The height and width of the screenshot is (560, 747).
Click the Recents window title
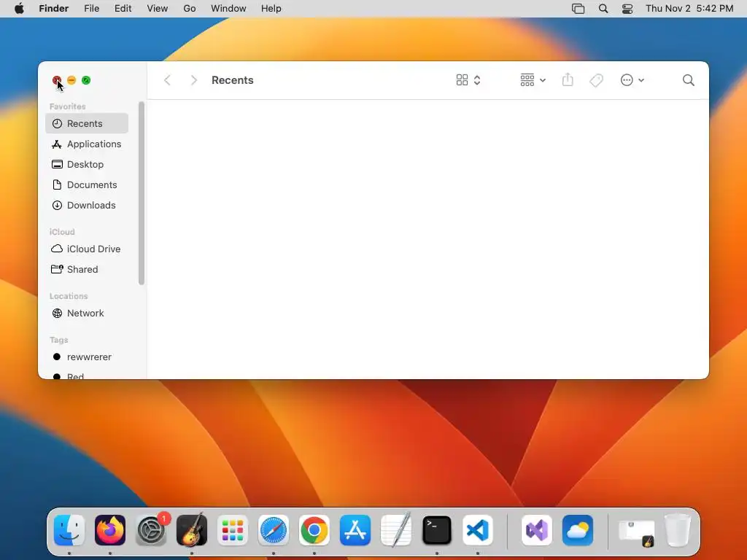coord(233,80)
